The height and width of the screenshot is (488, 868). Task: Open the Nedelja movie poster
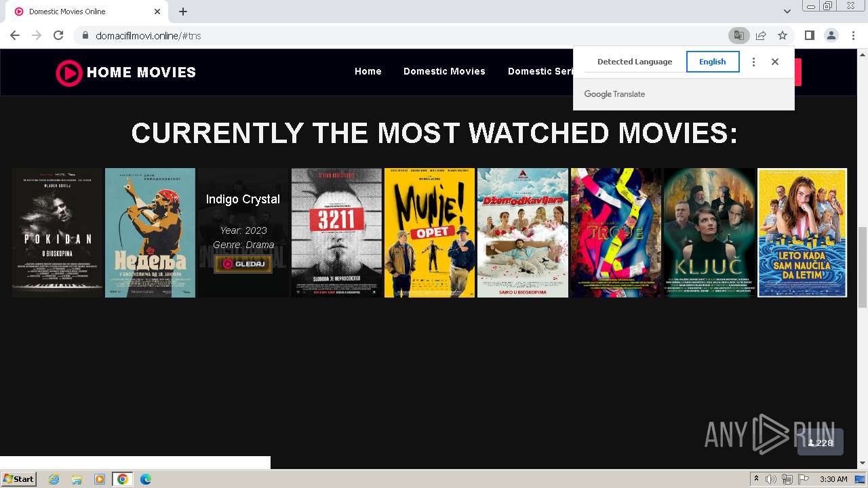[x=150, y=232]
